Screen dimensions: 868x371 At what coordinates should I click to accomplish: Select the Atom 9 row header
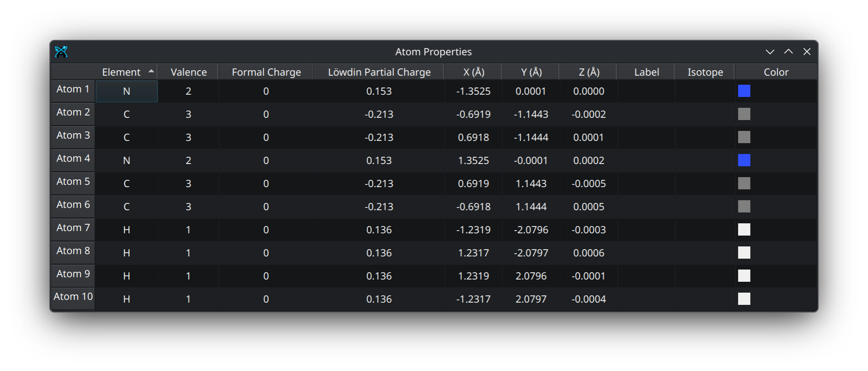click(x=73, y=276)
